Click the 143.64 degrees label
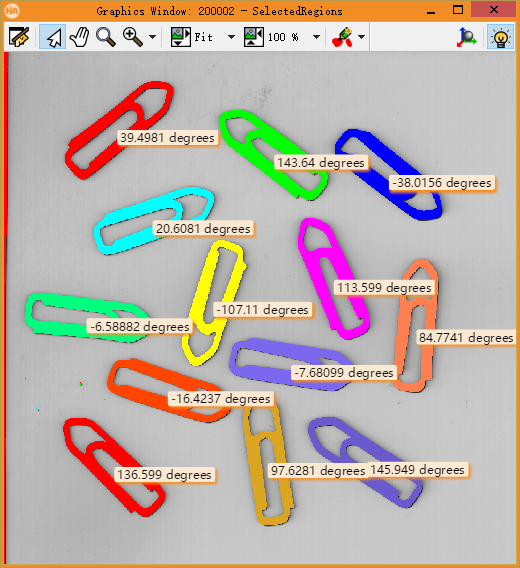Viewport: 520px width, 568px height. coord(321,163)
